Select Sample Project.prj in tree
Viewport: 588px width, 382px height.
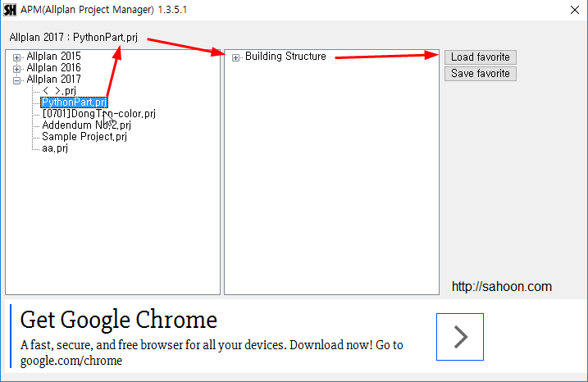coord(84,137)
